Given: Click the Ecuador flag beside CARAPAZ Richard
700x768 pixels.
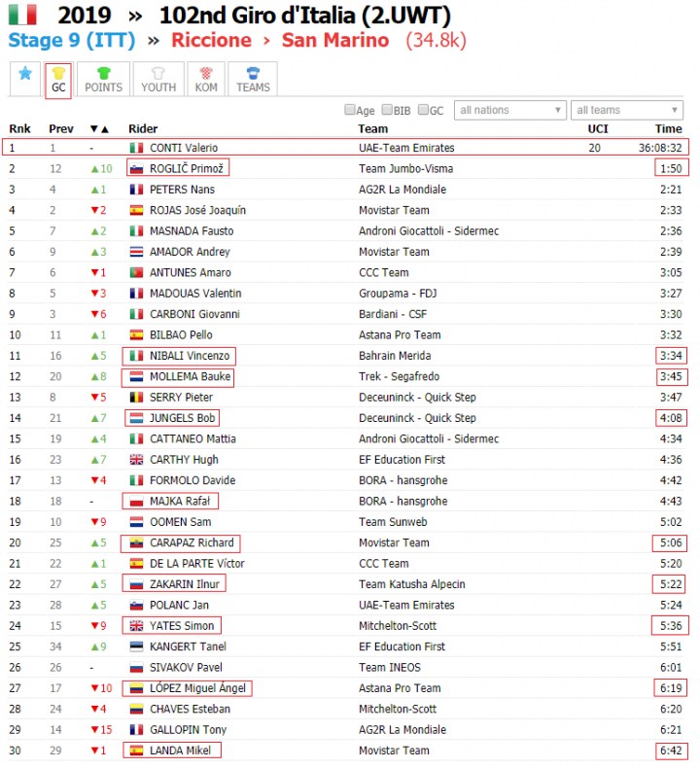Looking at the screenshot, I should [x=136, y=542].
